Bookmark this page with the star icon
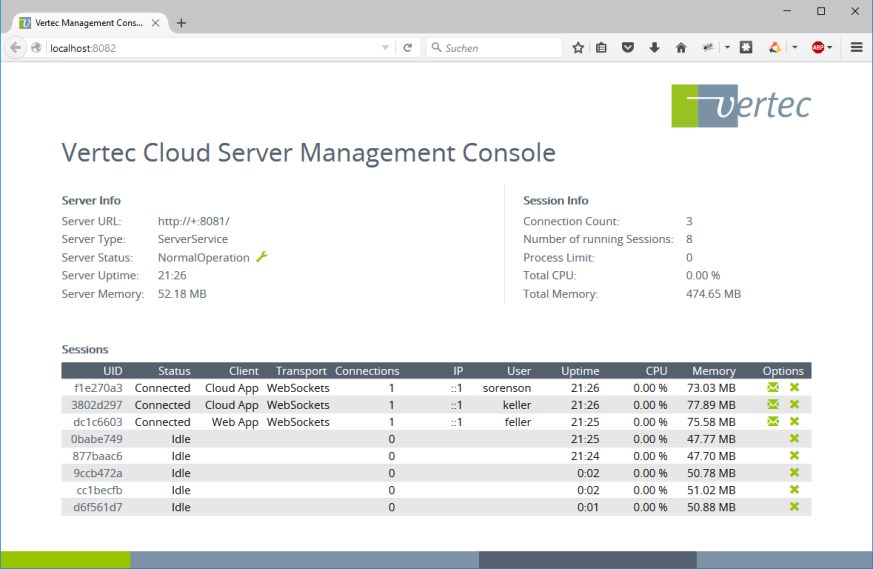Viewport: 873px width, 569px height. click(x=578, y=48)
